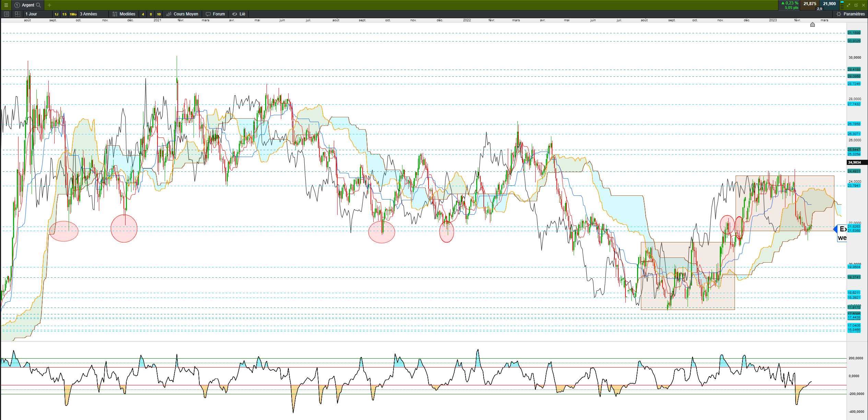
Task: Select preset number 8
Action: pos(151,14)
